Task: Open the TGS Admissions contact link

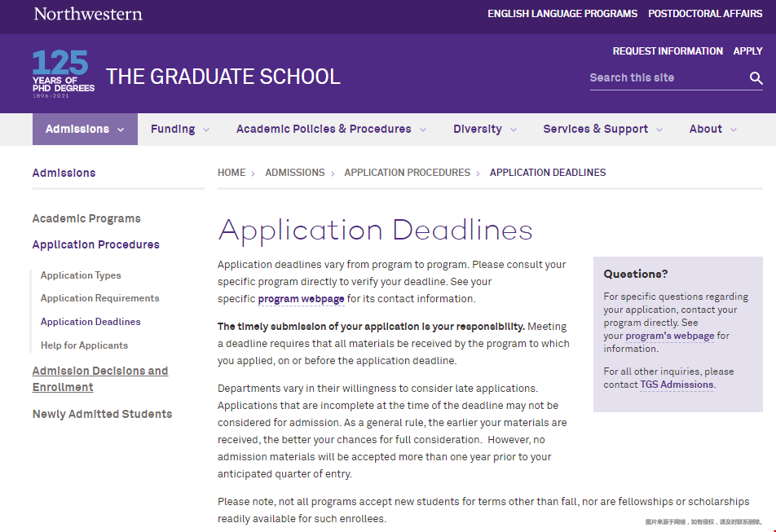Action: 677,385
